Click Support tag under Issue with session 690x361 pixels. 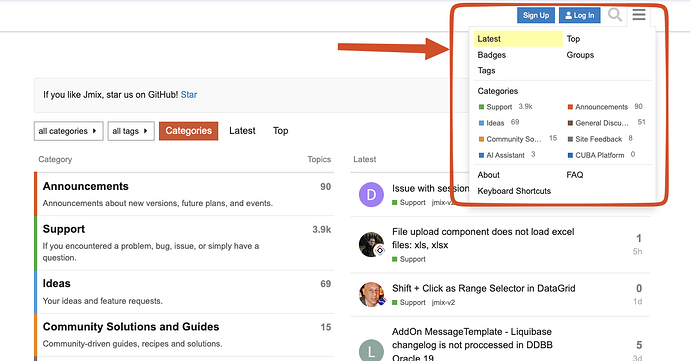click(x=409, y=203)
